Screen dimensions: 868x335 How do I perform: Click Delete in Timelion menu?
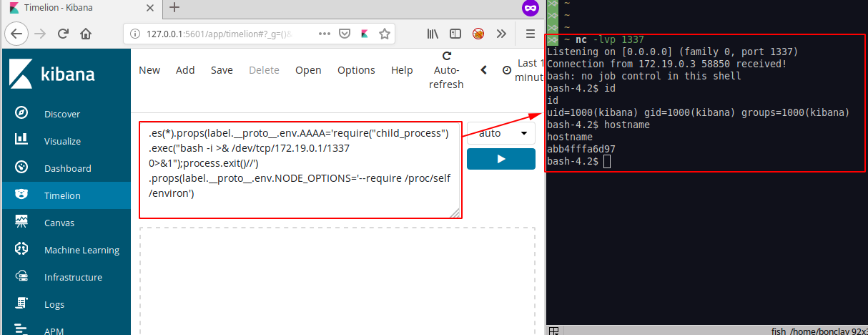pyautogui.click(x=264, y=70)
